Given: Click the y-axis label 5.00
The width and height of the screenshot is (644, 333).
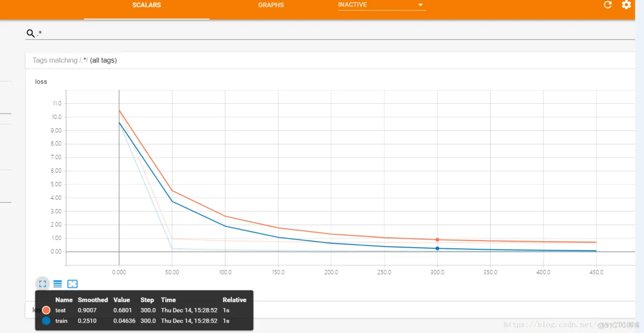Looking at the screenshot, I should [x=56, y=184].
